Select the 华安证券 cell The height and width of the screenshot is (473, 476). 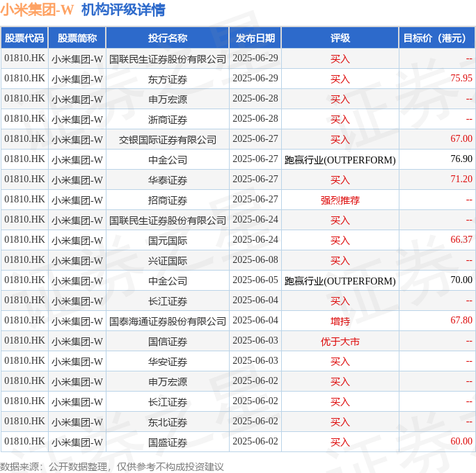coord(168,362)
